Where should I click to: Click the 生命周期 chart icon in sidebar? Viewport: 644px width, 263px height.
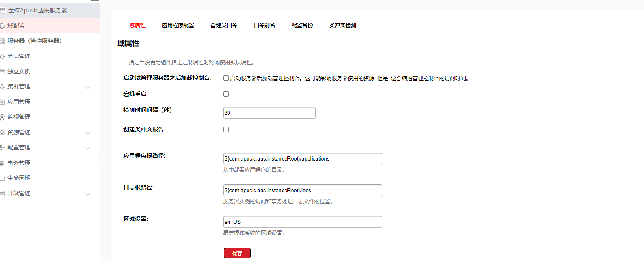coord(2,178)
